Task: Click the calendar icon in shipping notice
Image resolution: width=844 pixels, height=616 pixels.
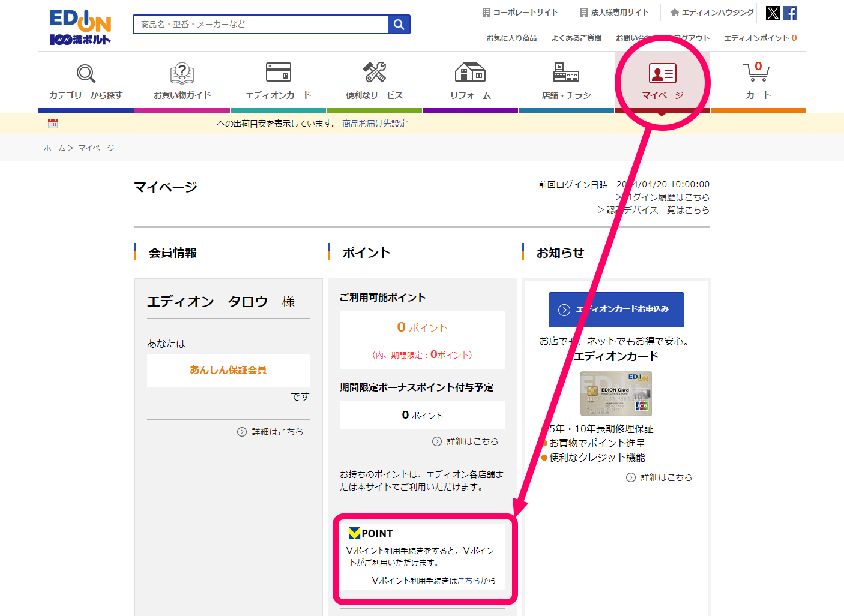Action: click(x=53, y=124)
